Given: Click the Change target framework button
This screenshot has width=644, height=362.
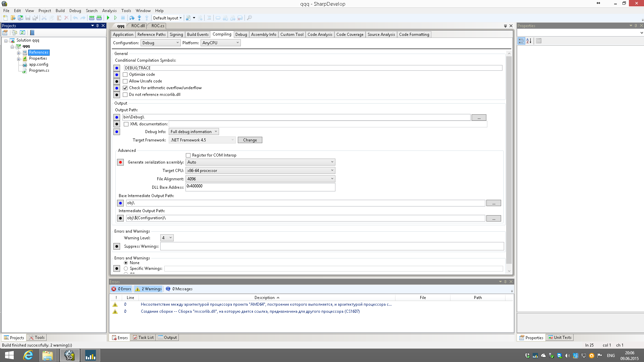Looking at the screenshot, I should pyautogui.click(x=250, y=140).
